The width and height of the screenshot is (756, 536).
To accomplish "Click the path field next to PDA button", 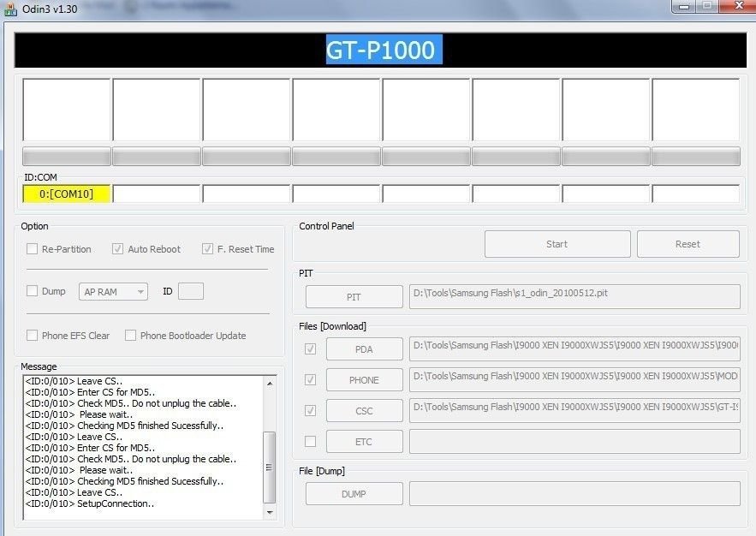I will (x=574, y=349).
